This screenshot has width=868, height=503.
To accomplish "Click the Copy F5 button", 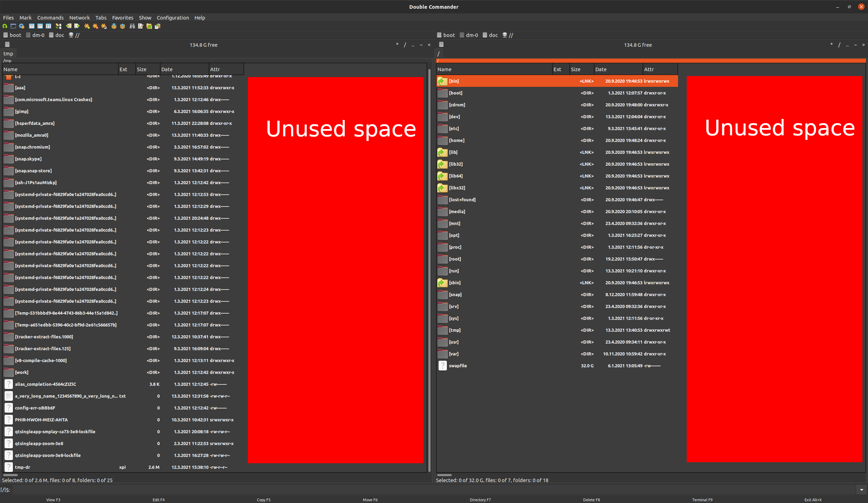I will pos(264,500).
